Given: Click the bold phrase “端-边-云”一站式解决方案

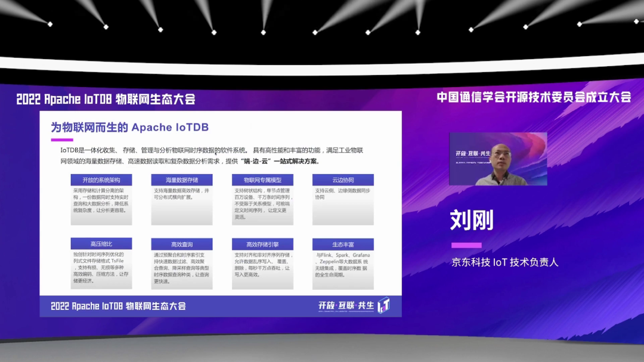Looking at the screenshot, I should (280, 161).
